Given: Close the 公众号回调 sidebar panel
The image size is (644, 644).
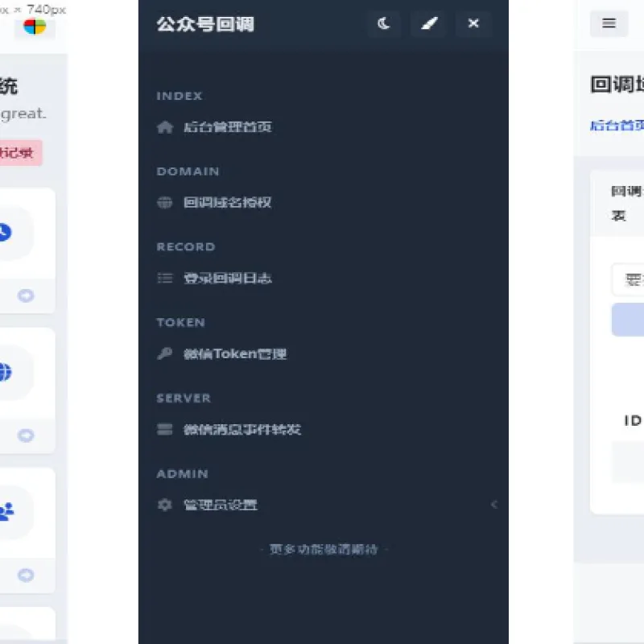Looking at the screenshot, I should tap(473, 24).
